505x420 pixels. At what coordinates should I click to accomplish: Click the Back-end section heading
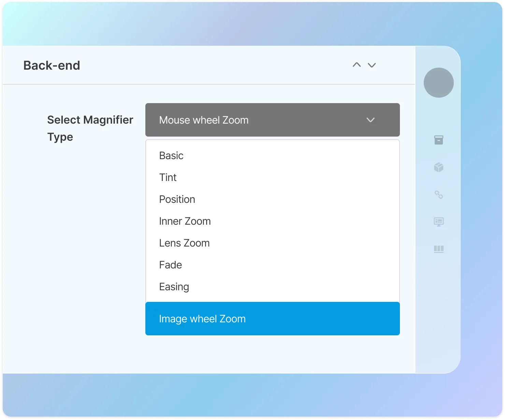pos(52,66)
